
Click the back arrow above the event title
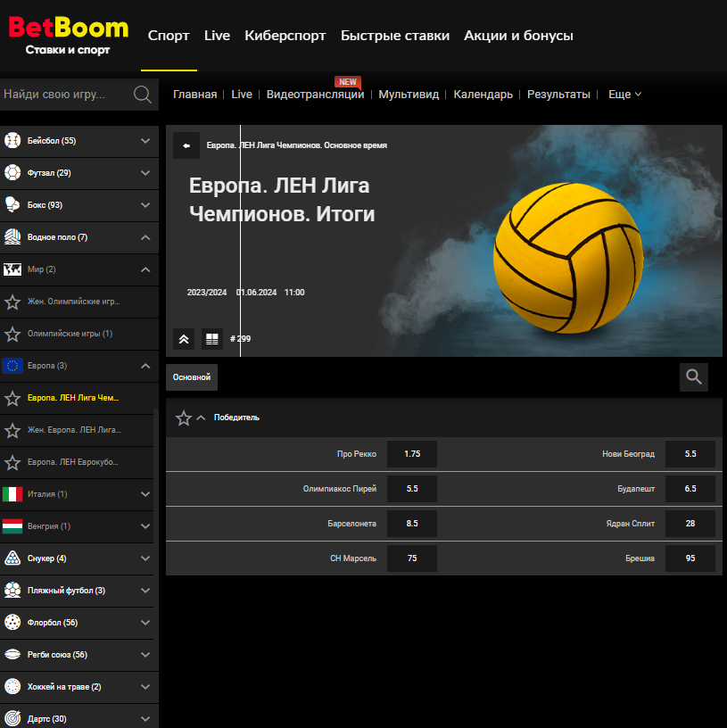[x=186, y=145]
